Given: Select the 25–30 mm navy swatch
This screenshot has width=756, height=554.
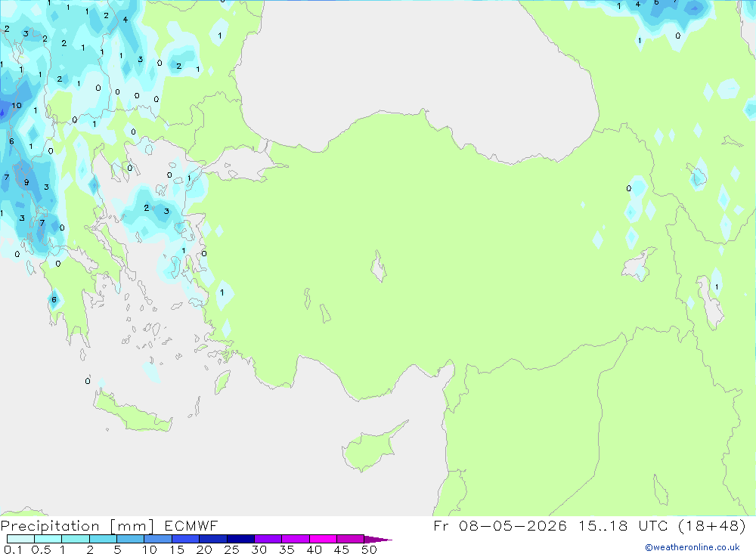Looking at the screenshot, I should pyautogui.click(x=240, y=539).
